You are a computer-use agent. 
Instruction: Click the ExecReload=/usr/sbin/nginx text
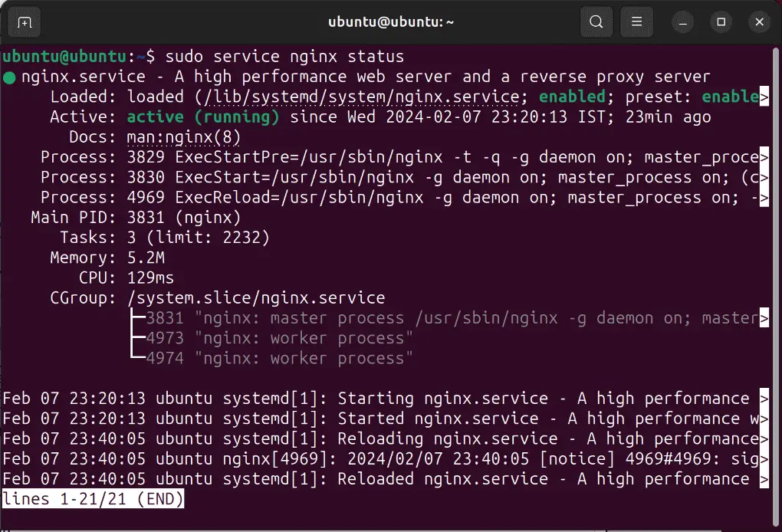click(x=299, y=198)
